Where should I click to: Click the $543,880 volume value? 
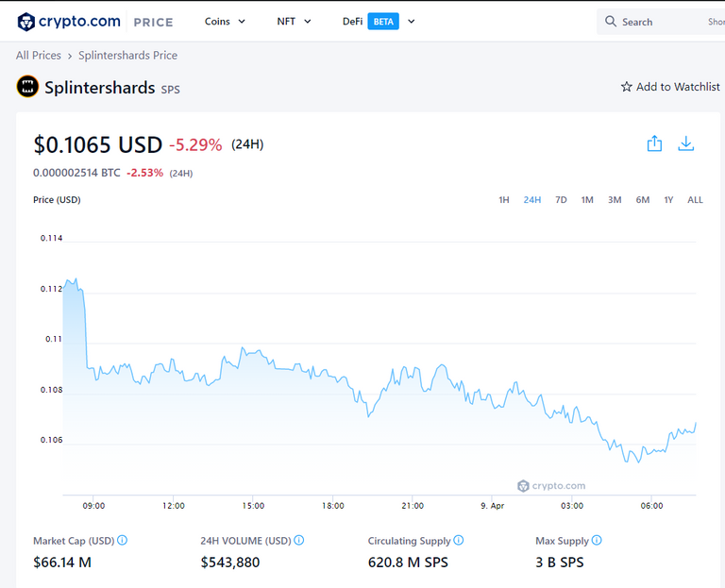[230, 563]
